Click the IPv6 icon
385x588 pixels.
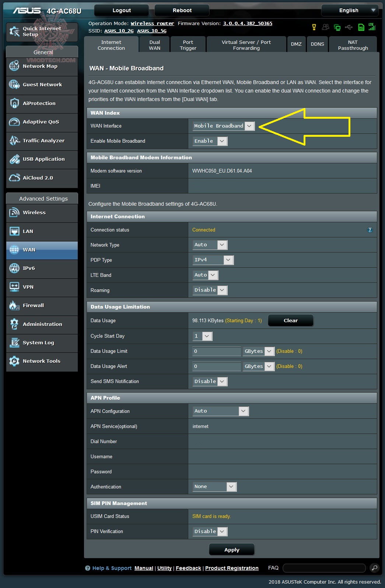tap(14, 268)
